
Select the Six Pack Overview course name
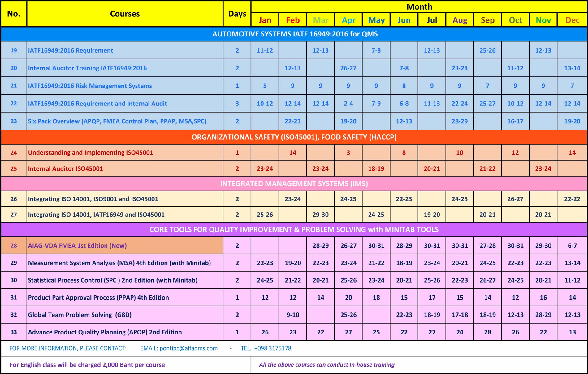point(117,121)
